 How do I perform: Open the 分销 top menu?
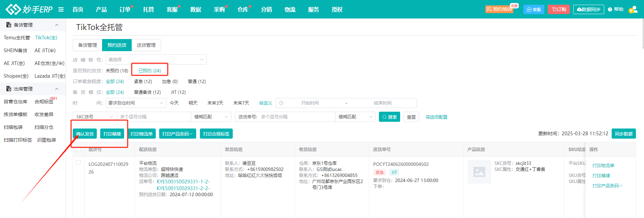coord(266,9)
